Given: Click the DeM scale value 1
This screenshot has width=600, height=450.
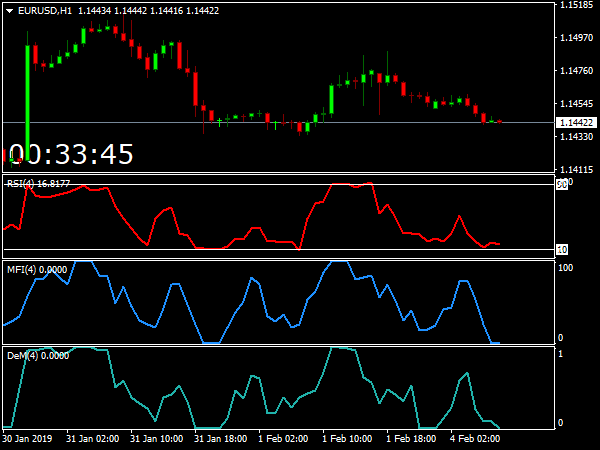Looking at the screenshot, I should click(561, 354).
